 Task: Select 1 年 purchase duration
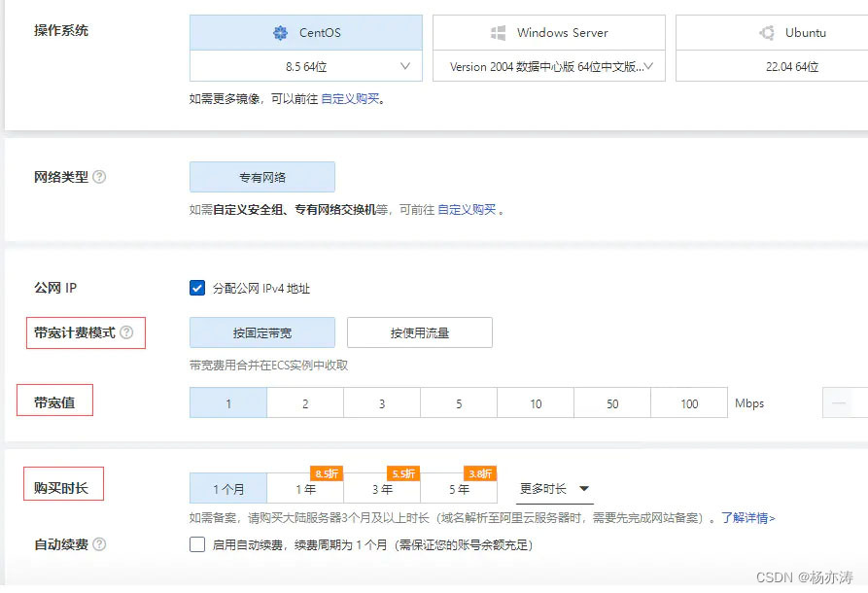(x=305, y=489)
